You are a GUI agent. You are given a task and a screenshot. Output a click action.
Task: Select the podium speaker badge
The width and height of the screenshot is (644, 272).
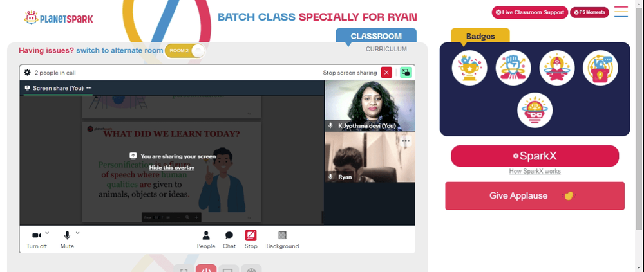click(600, 68)
